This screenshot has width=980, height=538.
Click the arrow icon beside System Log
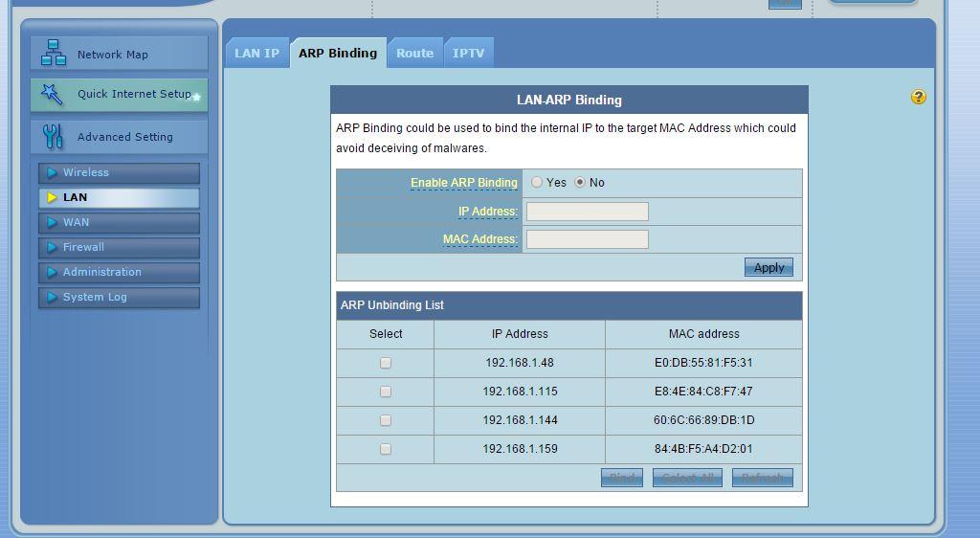[52, 298]
